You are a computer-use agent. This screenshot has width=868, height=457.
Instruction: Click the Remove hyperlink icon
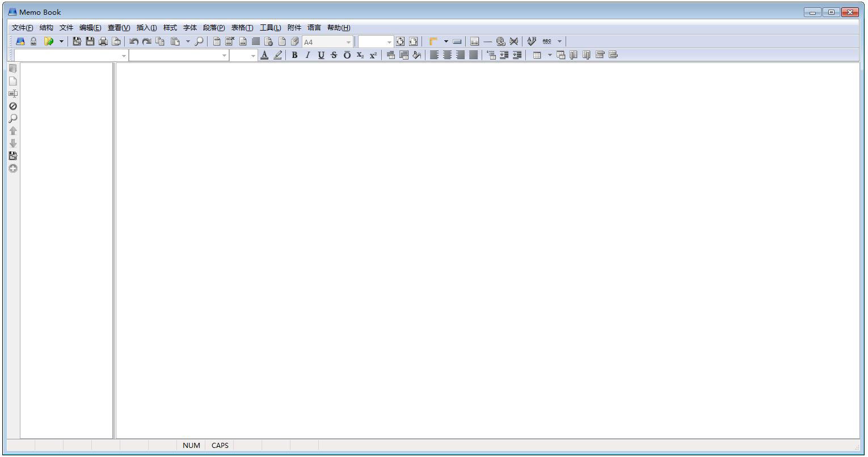coord(513,41)
